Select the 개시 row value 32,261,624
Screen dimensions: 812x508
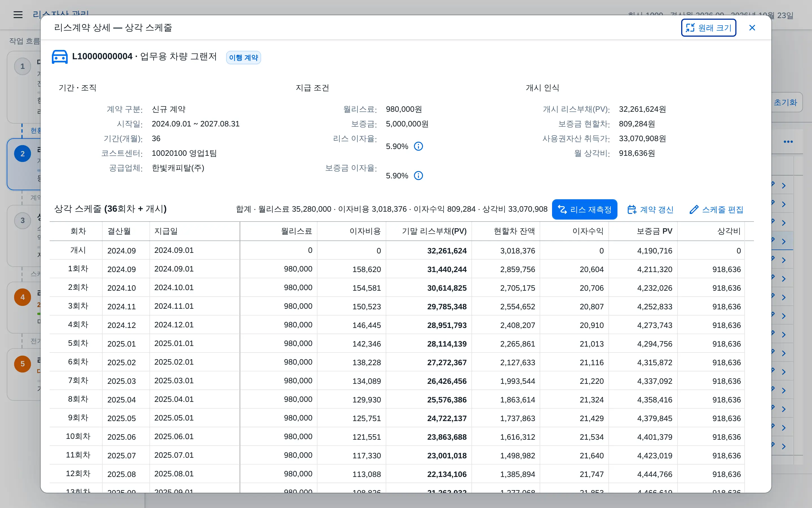(447, 251)
